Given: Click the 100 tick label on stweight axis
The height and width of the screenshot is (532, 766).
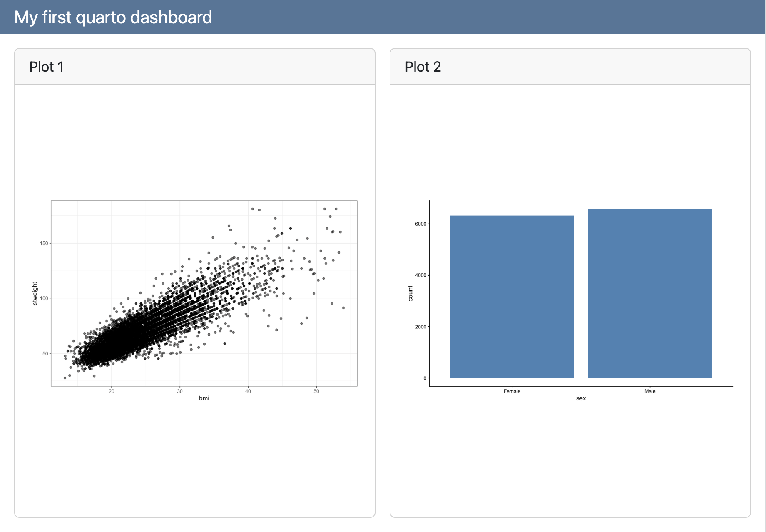Looking at the screenshot, I should 44,298.
